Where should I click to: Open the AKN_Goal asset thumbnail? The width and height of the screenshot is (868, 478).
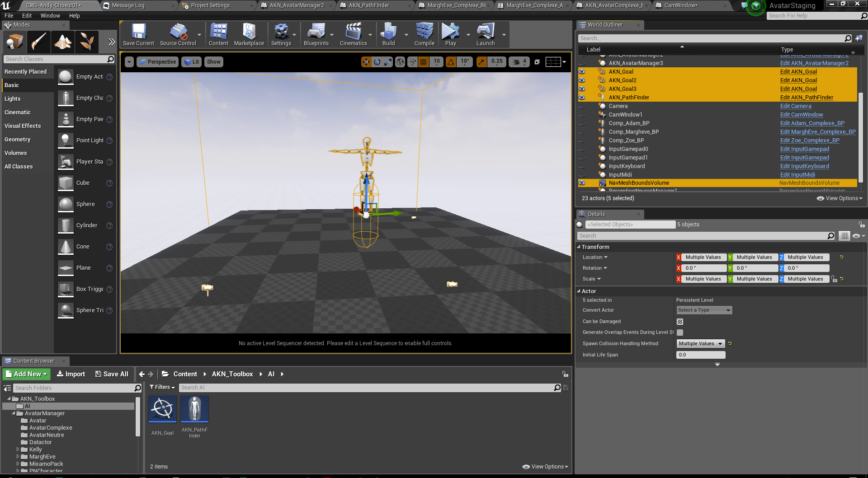pos(162,408)
